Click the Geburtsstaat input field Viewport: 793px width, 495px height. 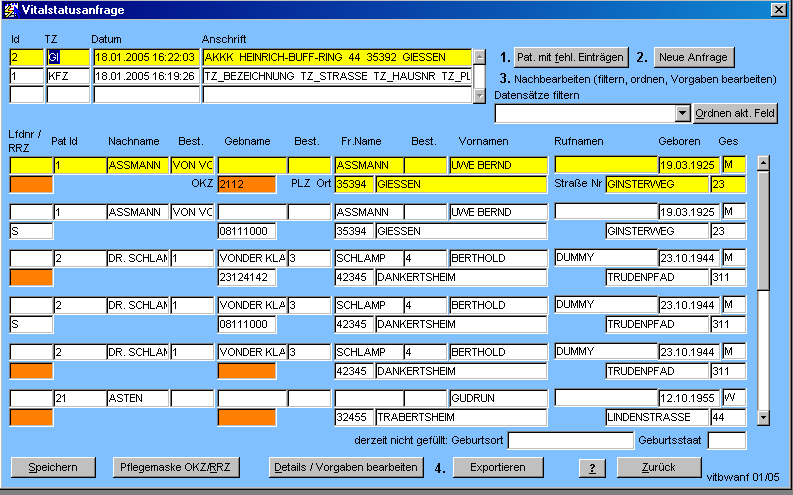coord(727,440)
